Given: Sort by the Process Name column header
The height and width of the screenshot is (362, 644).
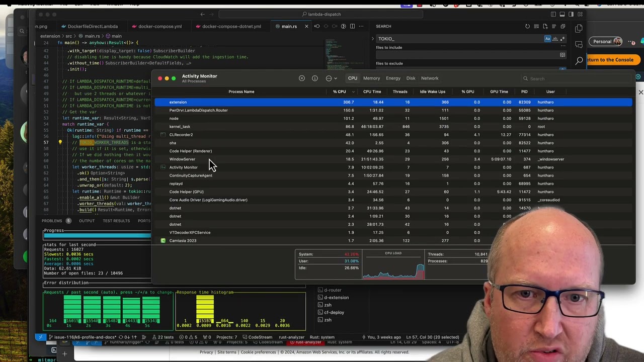Looking at the screenshot, I should pos(241,92).
